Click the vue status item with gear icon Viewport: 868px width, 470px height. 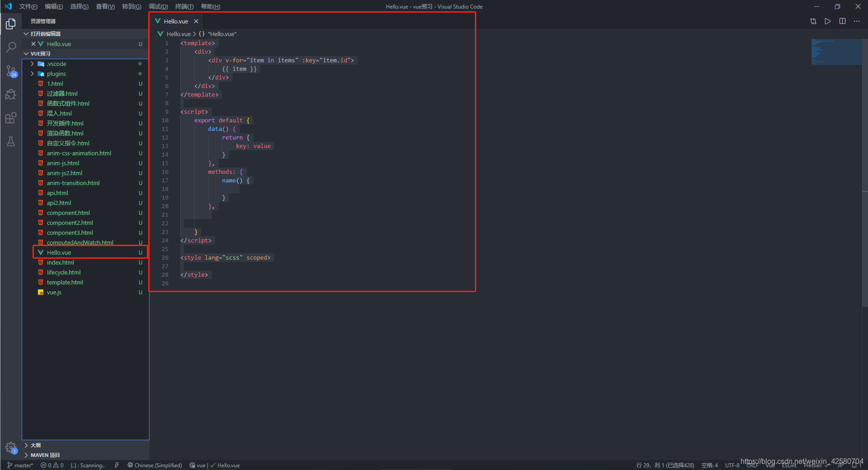(x=197, y=465)
